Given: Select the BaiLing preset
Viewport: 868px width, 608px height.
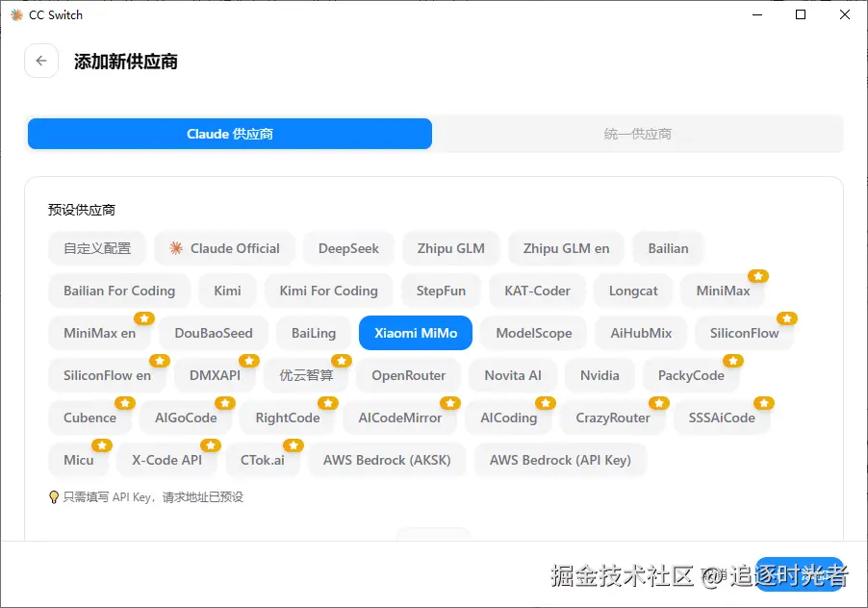Looking at the screenshot, I should [314, 333].
